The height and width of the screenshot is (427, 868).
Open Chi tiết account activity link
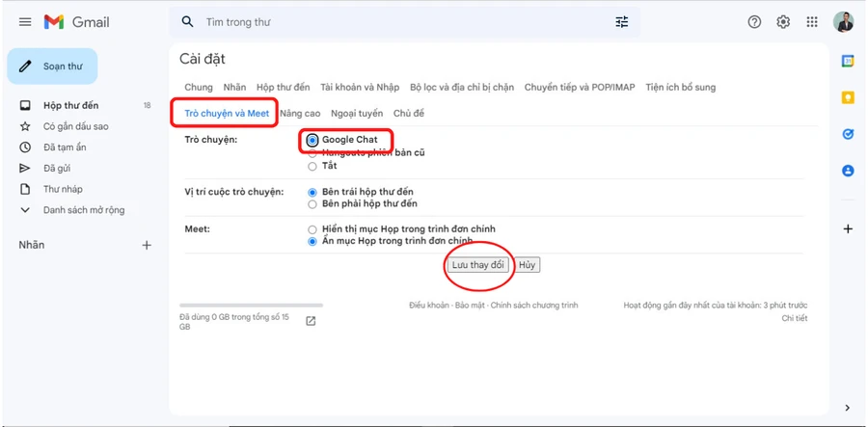point(795,319)
